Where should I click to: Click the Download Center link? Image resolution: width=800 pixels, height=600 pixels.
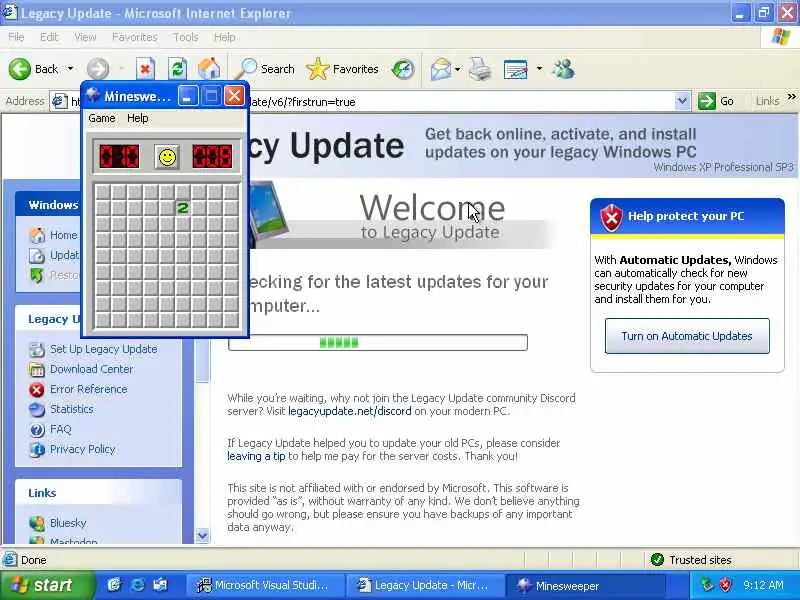pyautogui.click(x=91, y=369)
